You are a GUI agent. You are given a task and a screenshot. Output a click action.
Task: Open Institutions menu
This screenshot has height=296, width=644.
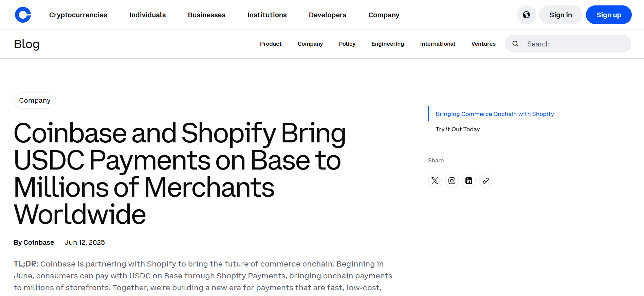click(x=267, y=15)
